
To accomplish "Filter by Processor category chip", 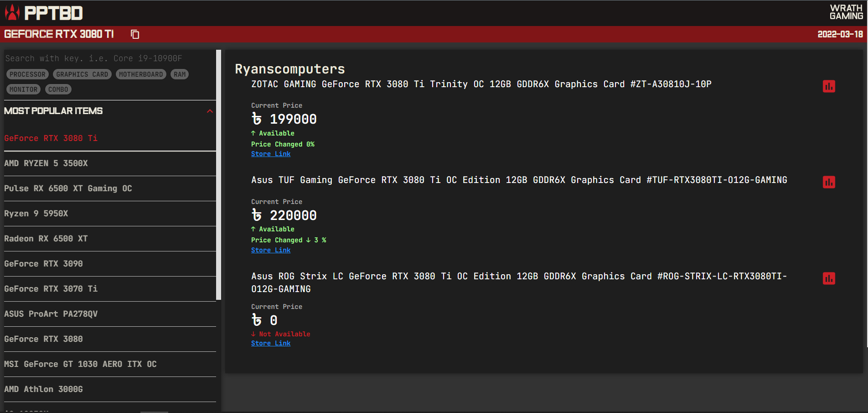I will point(27,74).
